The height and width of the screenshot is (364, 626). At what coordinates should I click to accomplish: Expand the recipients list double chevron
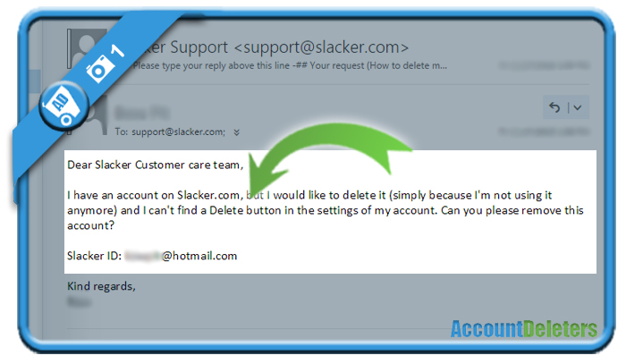(x=236, y=132)
